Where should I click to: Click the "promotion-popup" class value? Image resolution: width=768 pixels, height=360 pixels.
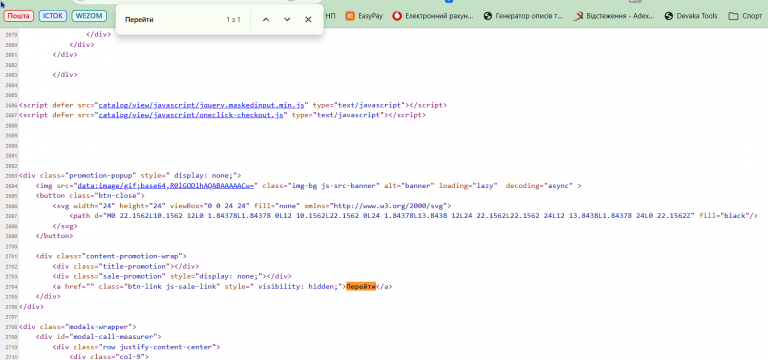point(100,175)
